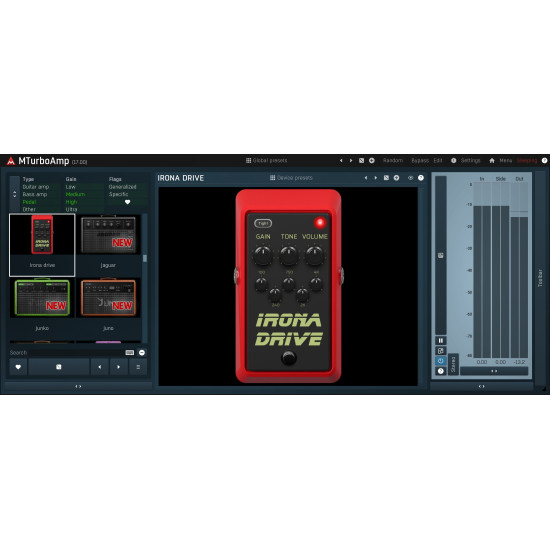Toggle Bypass in the top bar
550x550 pixels.
pos(420,160)
